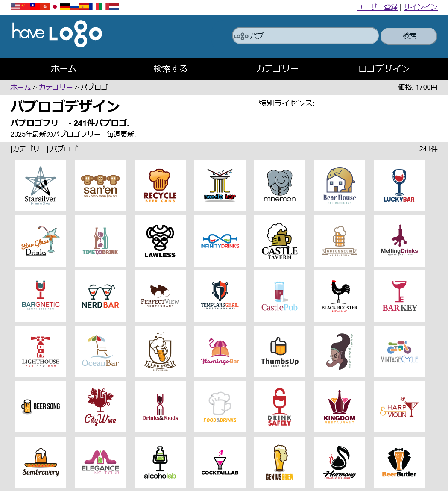The width and height of the screenshot is (448, 491).
Task: Click the Hong Kong flag icon
Action: click(x=45, y=6)
